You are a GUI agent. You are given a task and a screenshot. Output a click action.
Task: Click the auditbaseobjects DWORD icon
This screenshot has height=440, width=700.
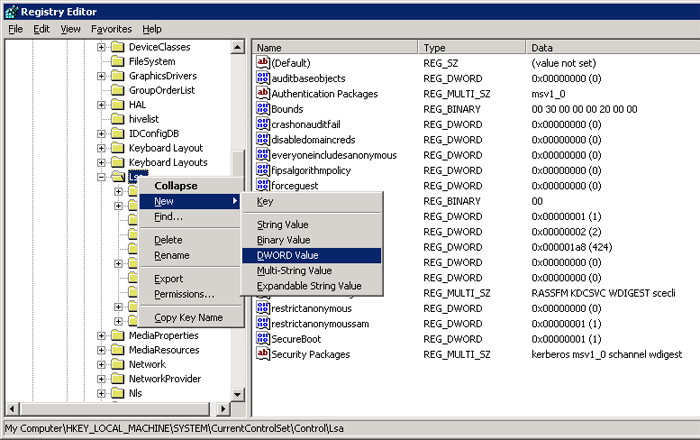pyautogui.click(x=263, y=78)
